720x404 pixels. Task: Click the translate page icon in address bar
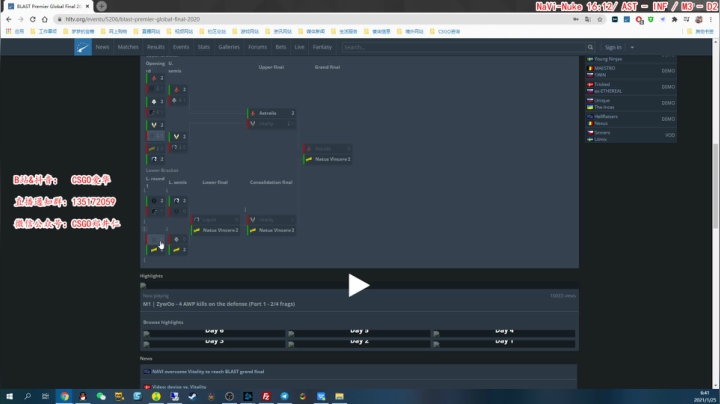588,19
